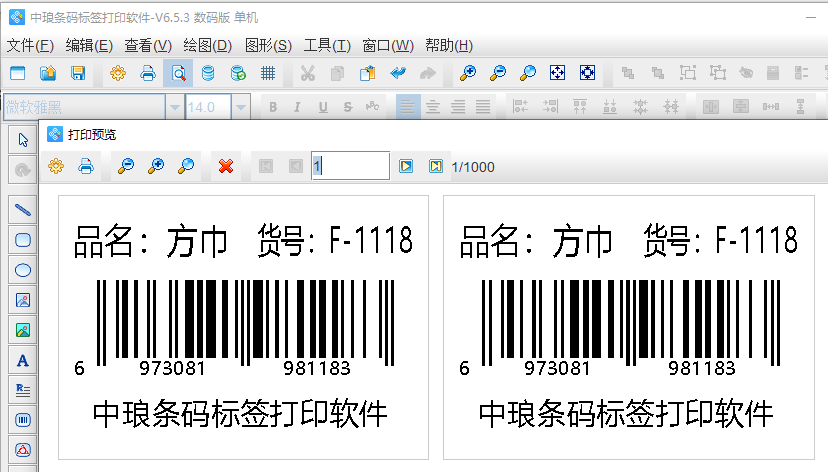Select the ellipse drawing tool
Image resolution: width=828 pixels, height=472 pixels.
click(x=23, y=270)
